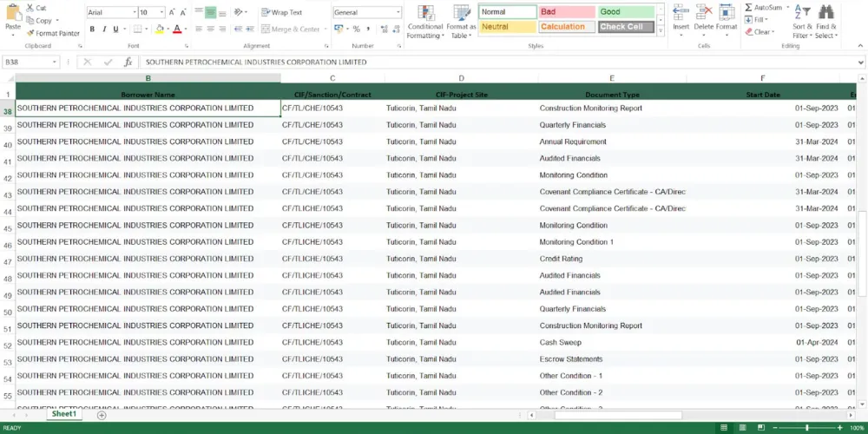Apply the Normal cell style

pyautogui.click(x=508, y=12)
